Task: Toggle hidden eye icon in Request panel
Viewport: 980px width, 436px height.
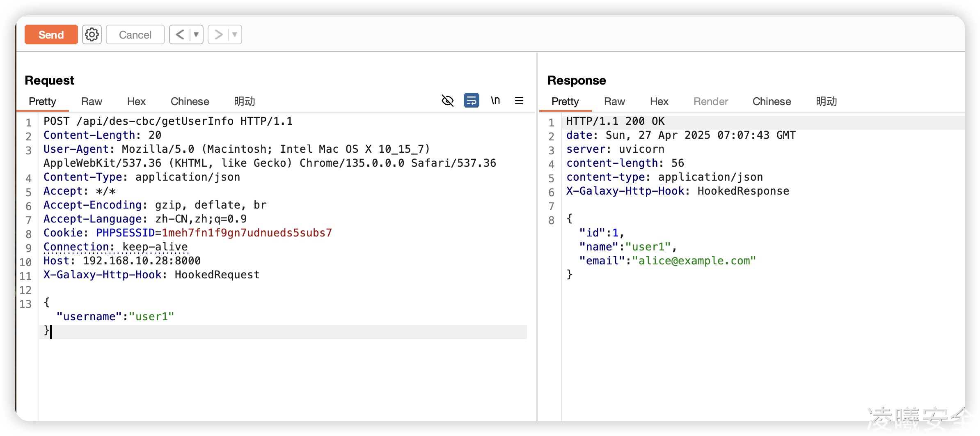Action: tap(447, 101)
